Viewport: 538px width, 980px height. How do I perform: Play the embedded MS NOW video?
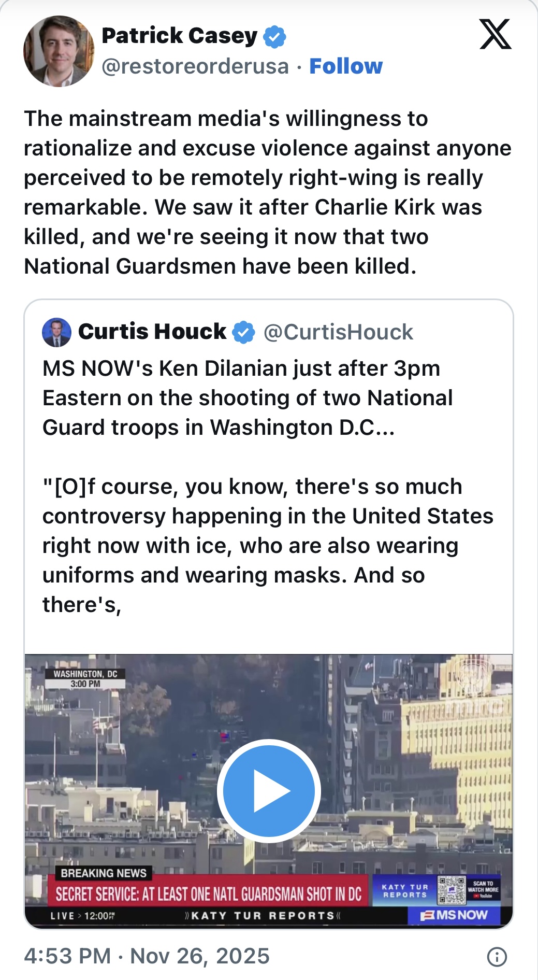pyautogui.click(x=269, y=791)
